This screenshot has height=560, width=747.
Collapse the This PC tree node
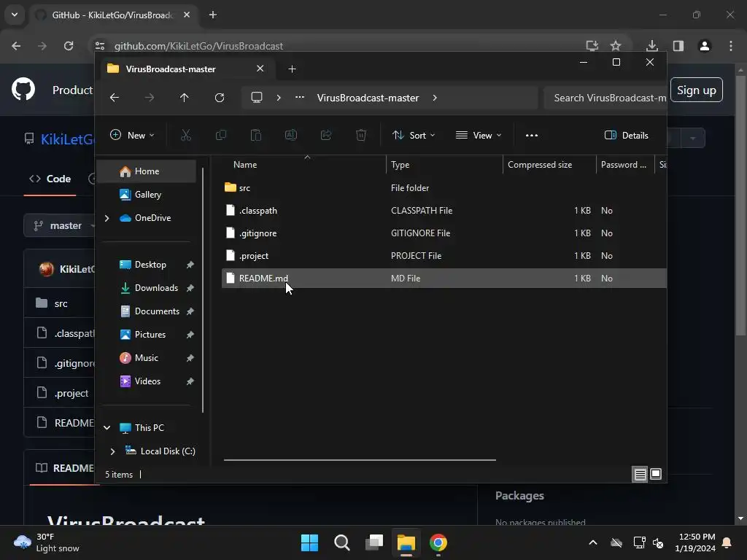(x=107, y=427)
